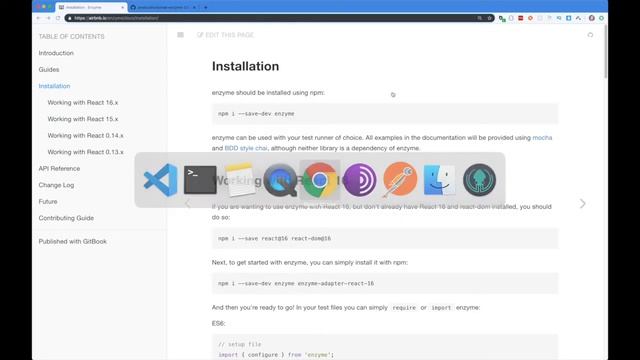Switch to the GitHub browser tab
This screenshot has height=360, width=640.
tap(163, 7)
